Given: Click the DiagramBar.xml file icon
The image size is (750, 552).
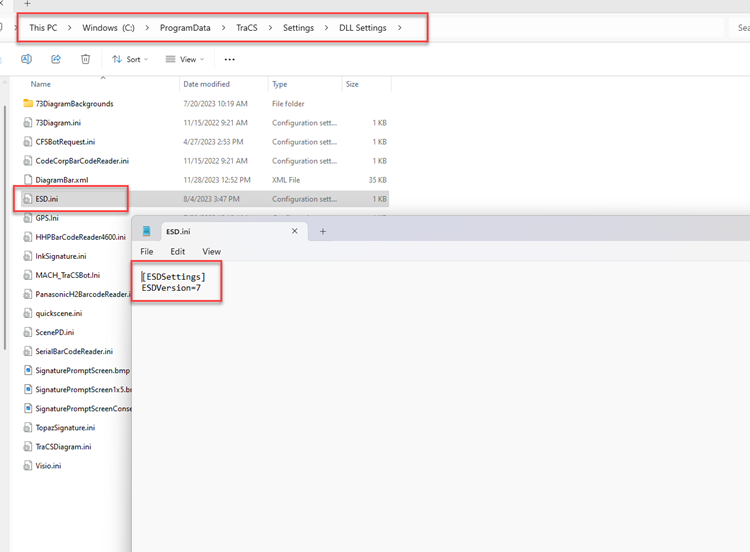Looking at the screenshot, I should [x=28, y=180].
